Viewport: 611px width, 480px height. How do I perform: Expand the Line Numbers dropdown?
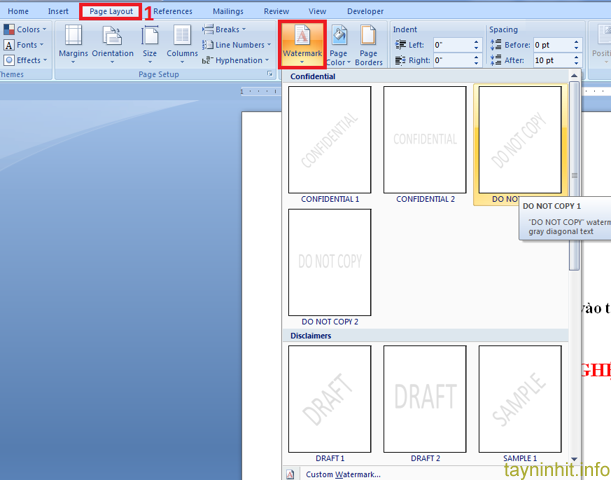[x=235, y=45]
